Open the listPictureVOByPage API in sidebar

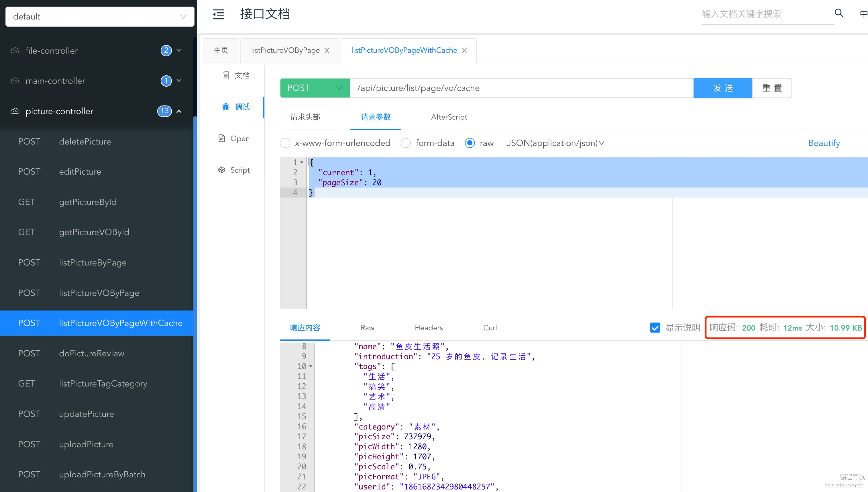97,293
